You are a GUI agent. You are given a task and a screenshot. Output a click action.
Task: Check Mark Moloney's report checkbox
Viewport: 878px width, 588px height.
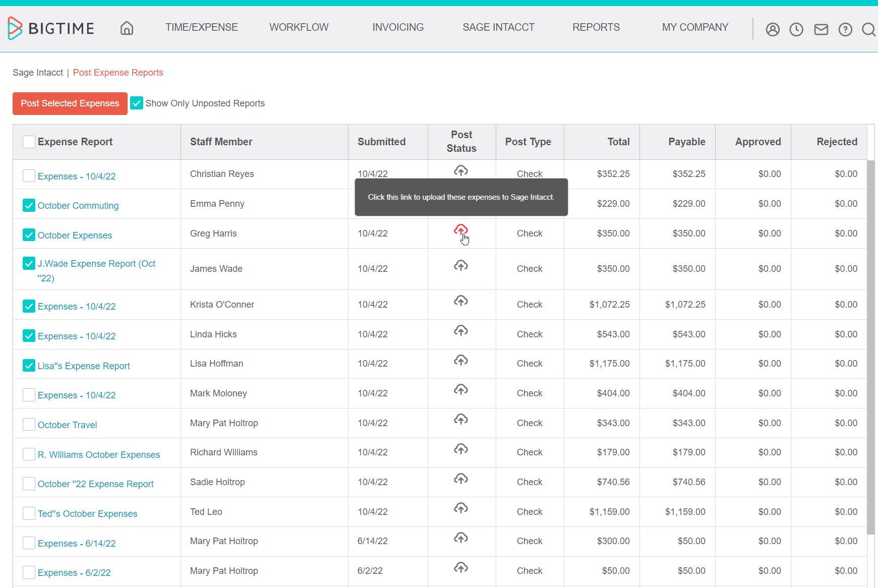[29, 395]
